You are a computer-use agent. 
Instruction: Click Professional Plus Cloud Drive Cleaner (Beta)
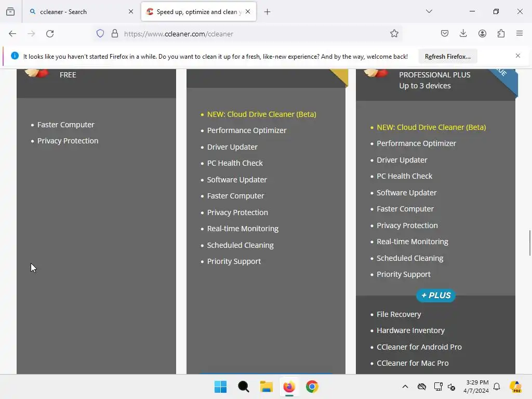click(x=431, y=127)
